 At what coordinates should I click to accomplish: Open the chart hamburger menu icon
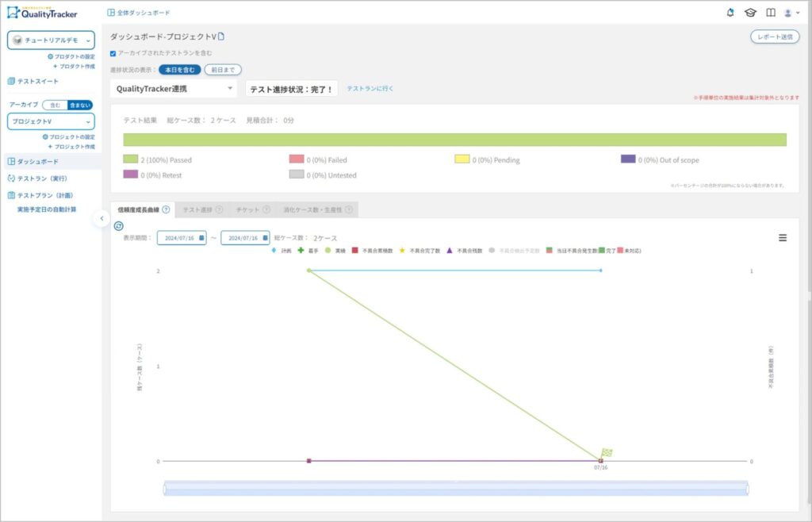pos(783,237)
